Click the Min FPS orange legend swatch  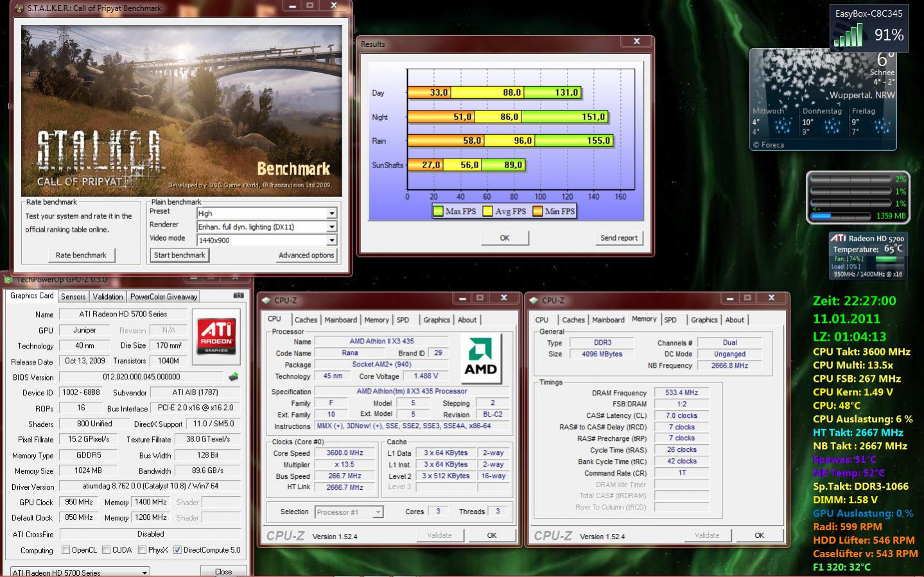pyautogui.click(x=538, y=211)
